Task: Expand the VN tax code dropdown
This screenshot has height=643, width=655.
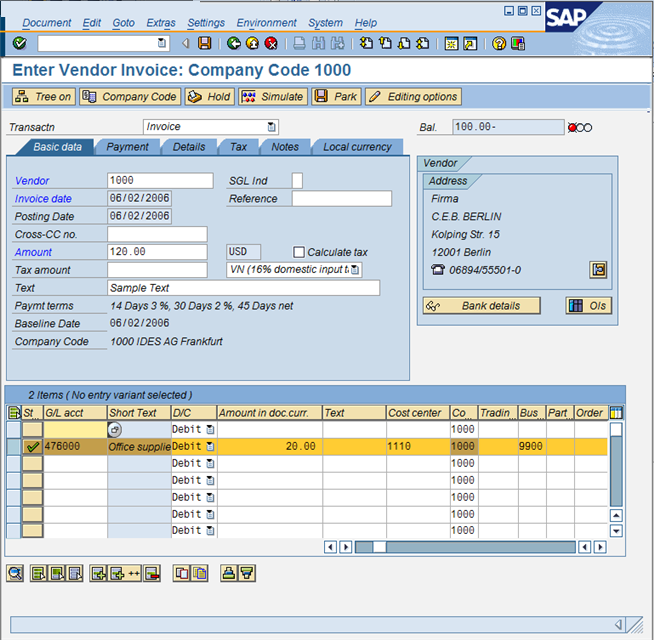Action: [x=354, y=270]
